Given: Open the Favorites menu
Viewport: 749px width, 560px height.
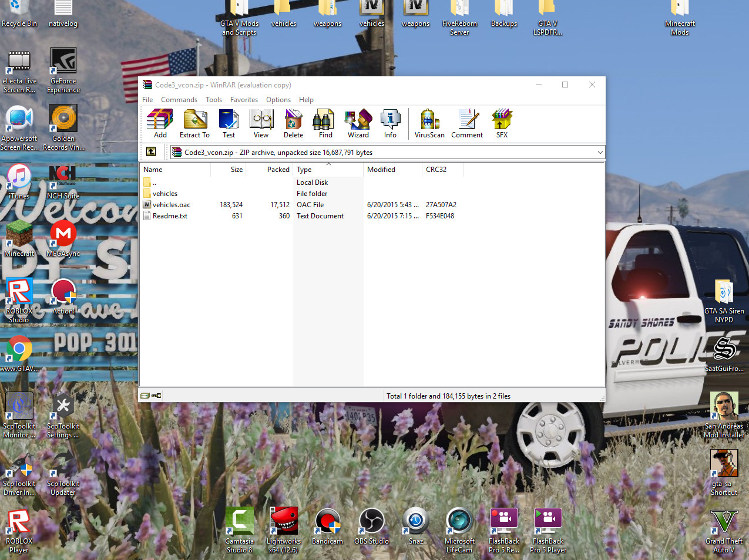Looking at the screenshot, I should point(244,100).
